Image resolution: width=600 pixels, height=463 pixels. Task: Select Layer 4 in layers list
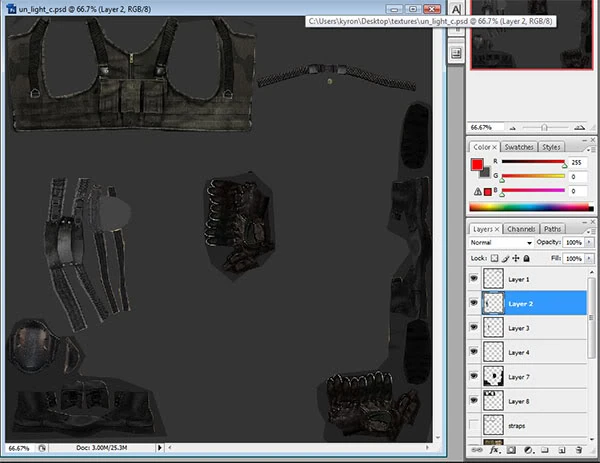tap(521, 352)
